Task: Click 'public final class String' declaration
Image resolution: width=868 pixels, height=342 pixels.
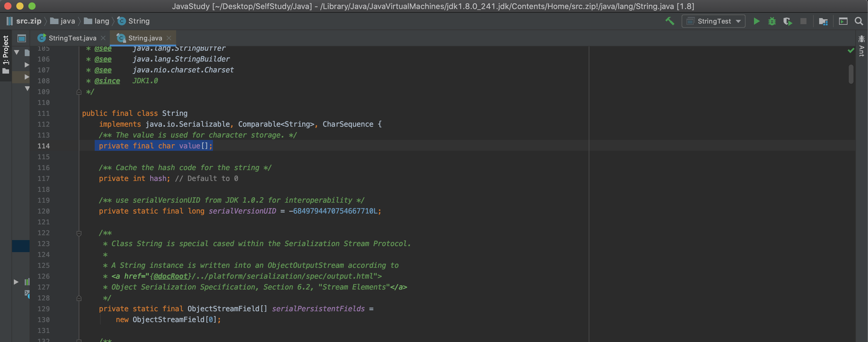Action: click(x=135, y=113)
